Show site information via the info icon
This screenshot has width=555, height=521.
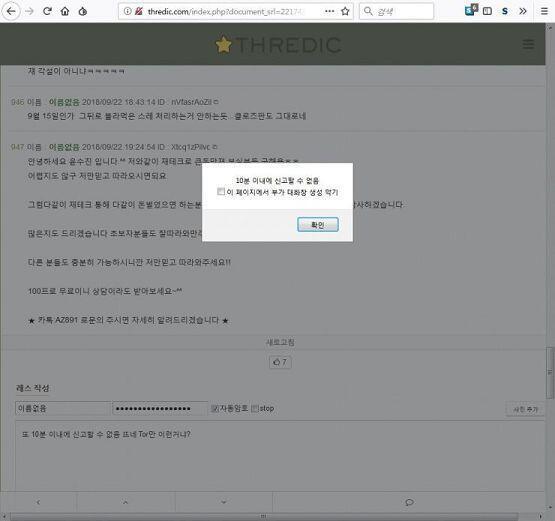[x=127, y=11]
